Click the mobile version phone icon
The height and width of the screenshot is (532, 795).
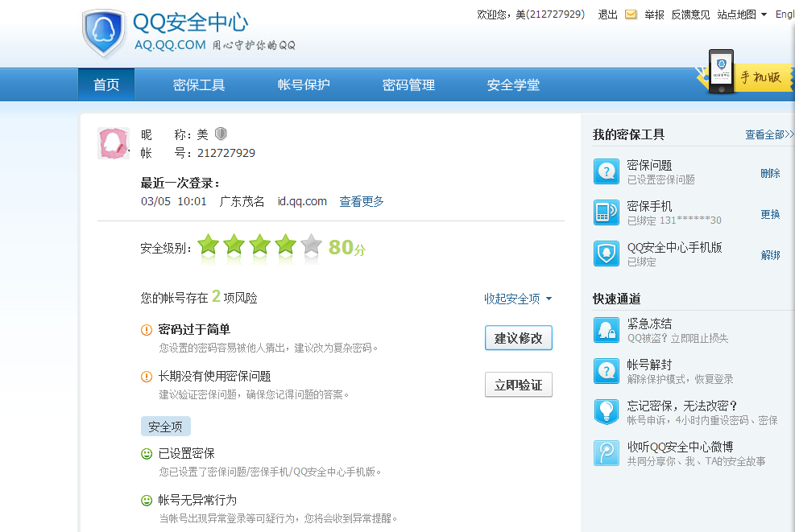(721, 72)
